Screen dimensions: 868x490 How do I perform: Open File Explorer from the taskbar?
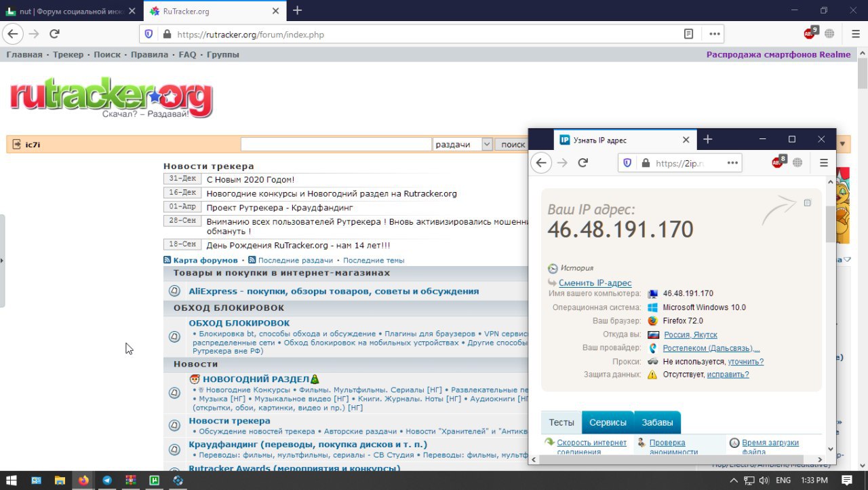tap(60, 480)
